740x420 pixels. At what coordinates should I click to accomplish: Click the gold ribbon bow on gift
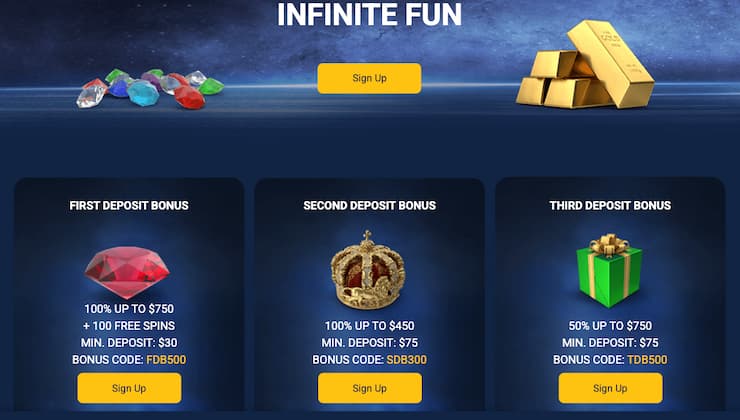pyautogui.click(x=609, y=245)
